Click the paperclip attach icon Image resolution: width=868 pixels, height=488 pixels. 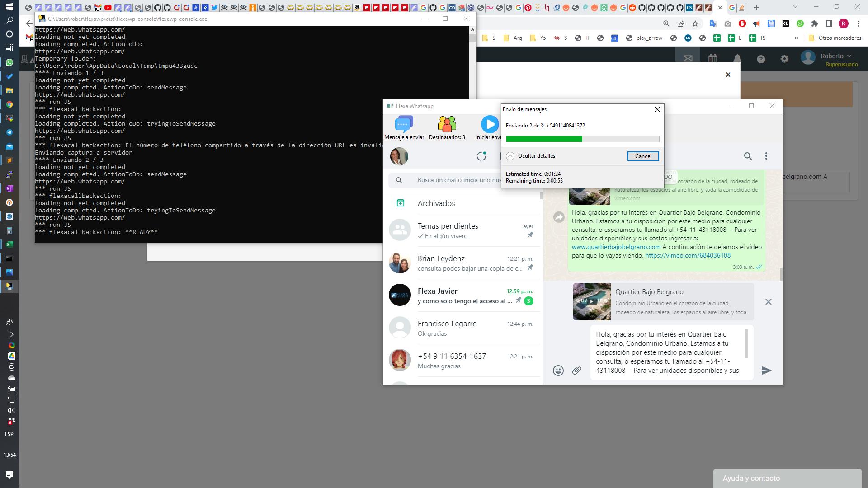(576, 371)
